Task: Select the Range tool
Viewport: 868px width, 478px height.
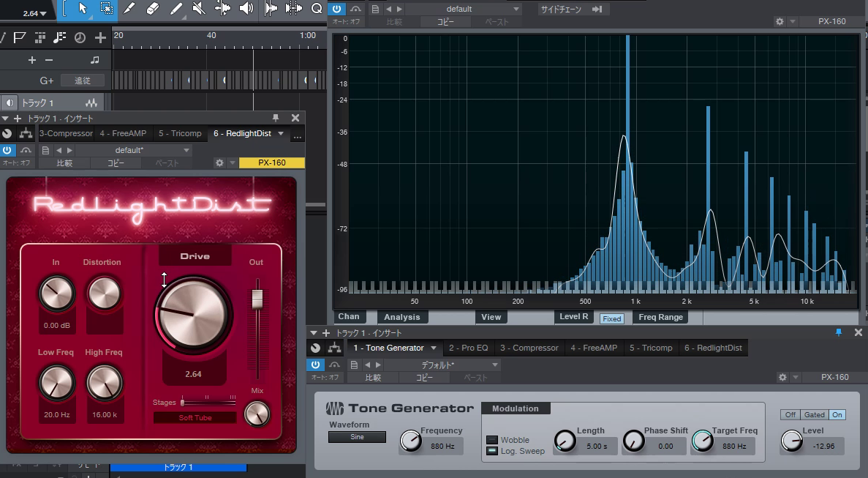Action: [x=106, y=8]
